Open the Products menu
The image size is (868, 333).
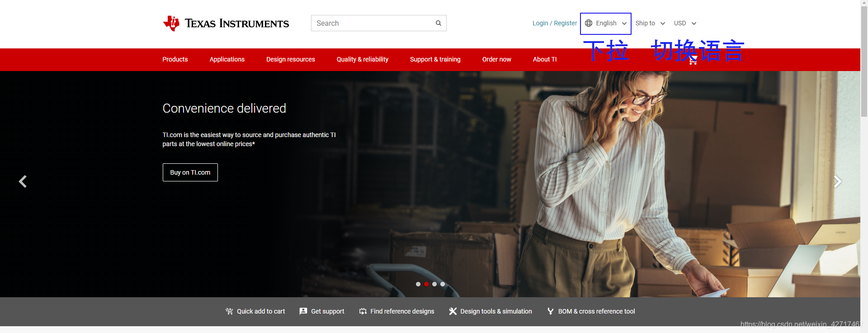coord(175,59)
